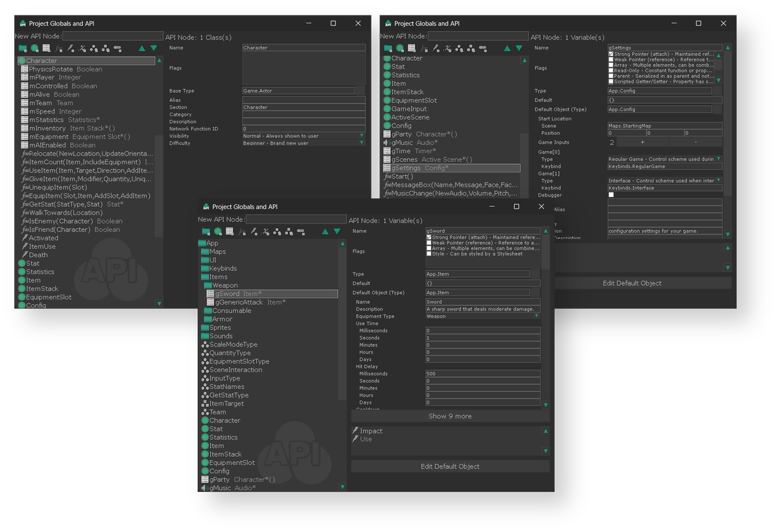The image size is (778, 532).
Task: Click the table variable icon in gSettings window toolbar
Action: (411, 49)
